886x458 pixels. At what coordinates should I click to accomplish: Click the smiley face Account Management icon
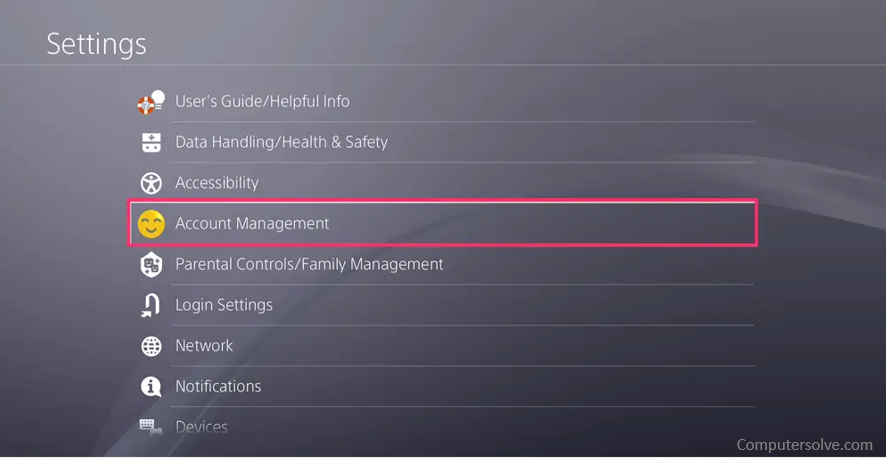click(151, 224)
